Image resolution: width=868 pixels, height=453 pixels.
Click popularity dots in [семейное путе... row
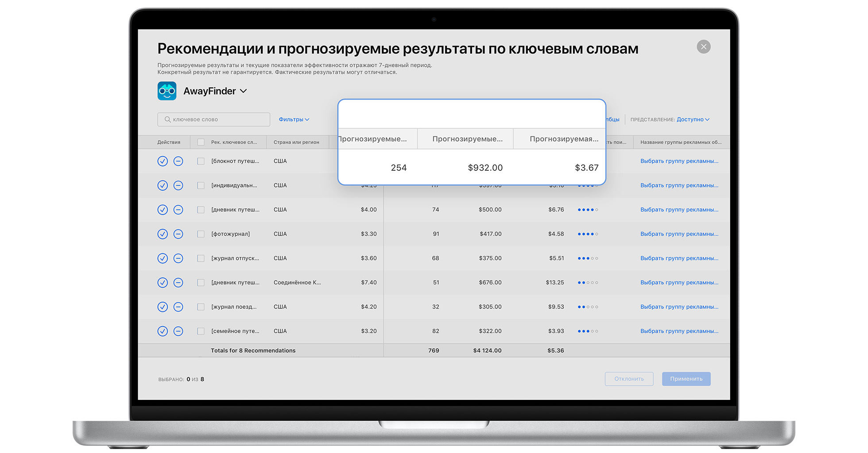click(x=588, y=331)
